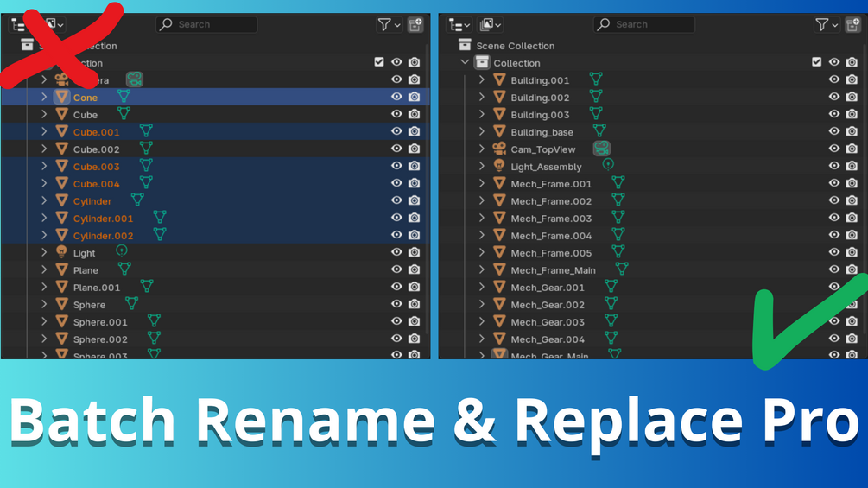Toggle visibility of Cam_TopView

[834, 149]
